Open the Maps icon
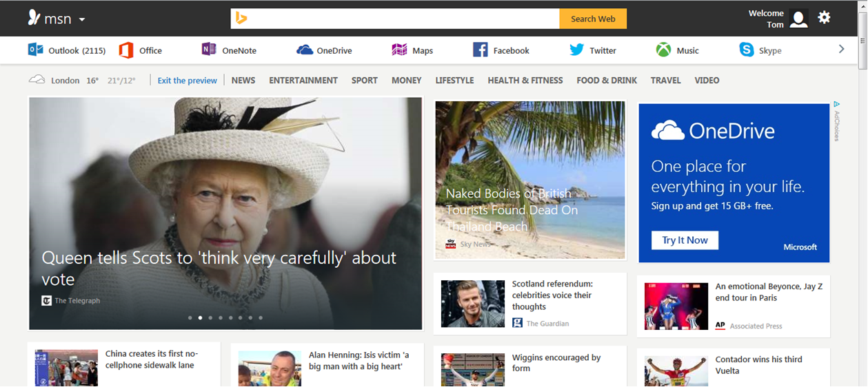Viewport: 868px width, 387px height. pos(399,50)
